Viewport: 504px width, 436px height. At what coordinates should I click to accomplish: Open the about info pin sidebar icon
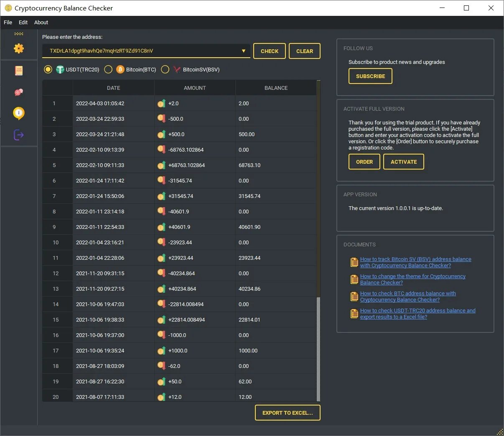click(19, 113)
